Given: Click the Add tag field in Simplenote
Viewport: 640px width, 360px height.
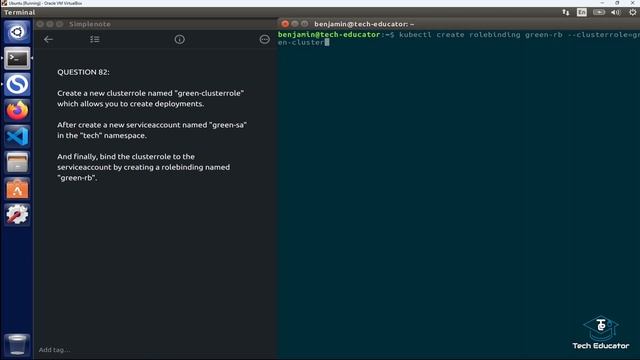Looking at the screenshot, I should [x=54, y=350].
